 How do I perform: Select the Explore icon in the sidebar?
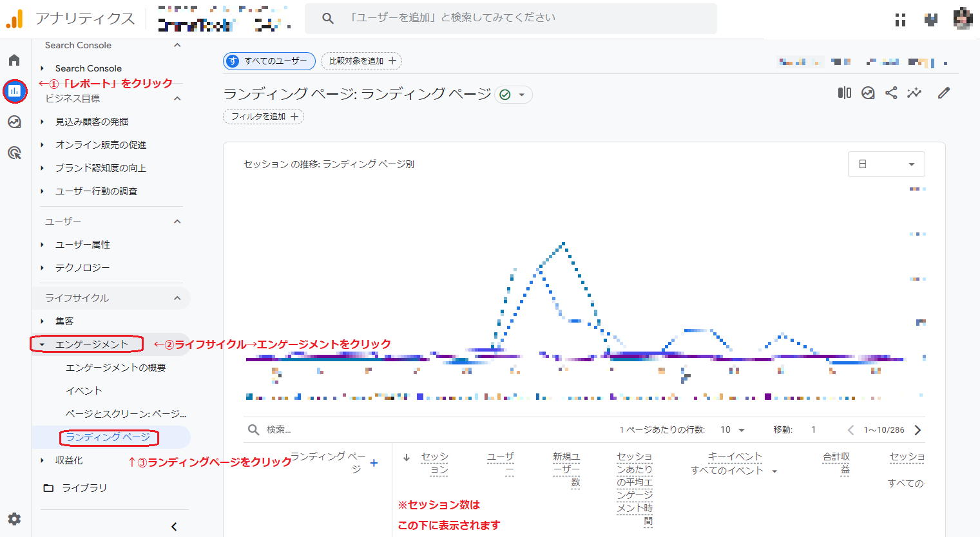[x=14, y=121]
